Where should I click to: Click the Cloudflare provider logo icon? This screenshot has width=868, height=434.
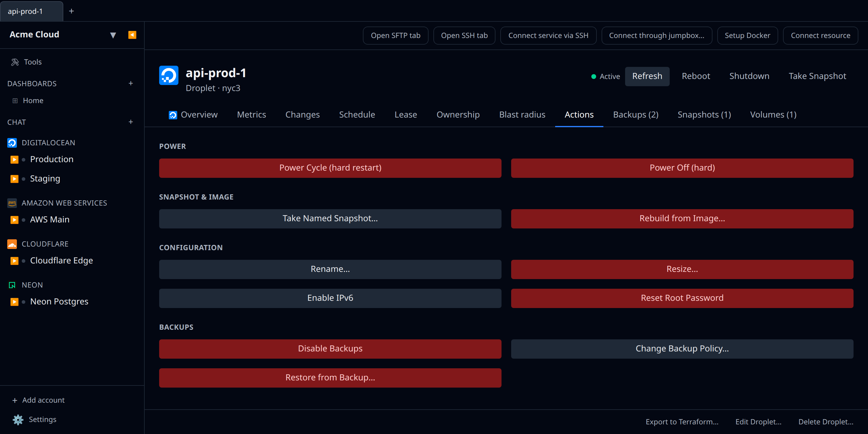[x=12, y=244]
